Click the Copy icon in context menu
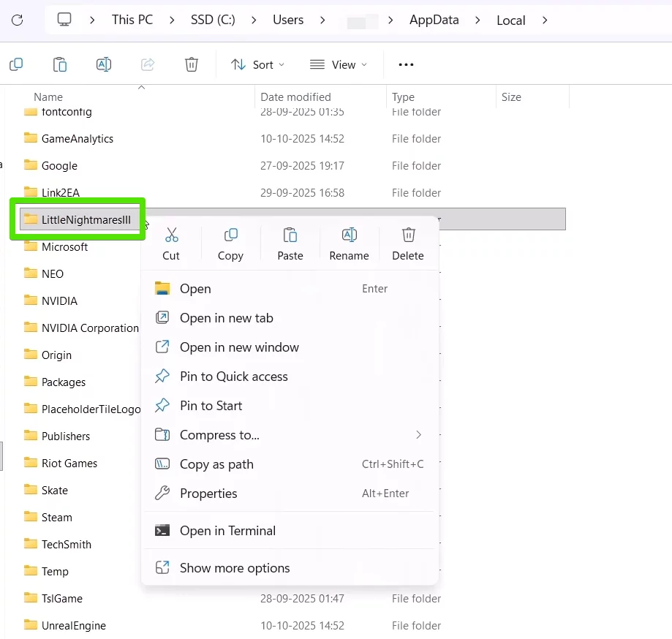The image size is (672, 639). tap(230, 235)
